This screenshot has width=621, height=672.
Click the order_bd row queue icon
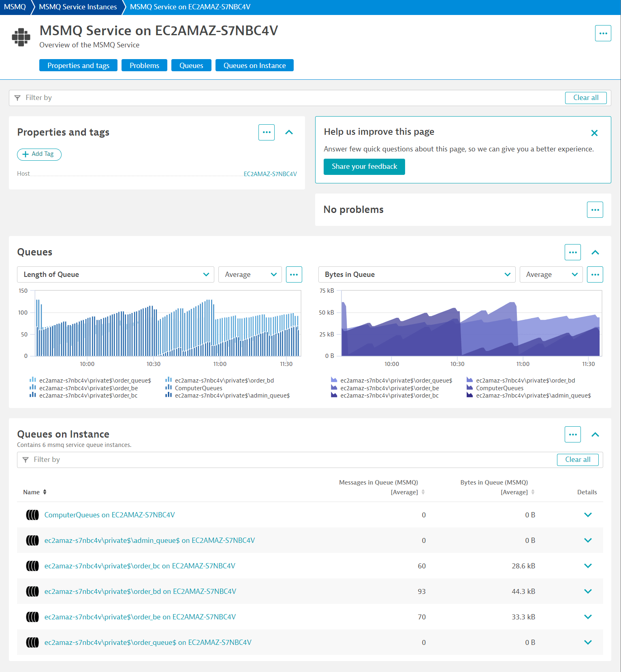tap(32, 591)
